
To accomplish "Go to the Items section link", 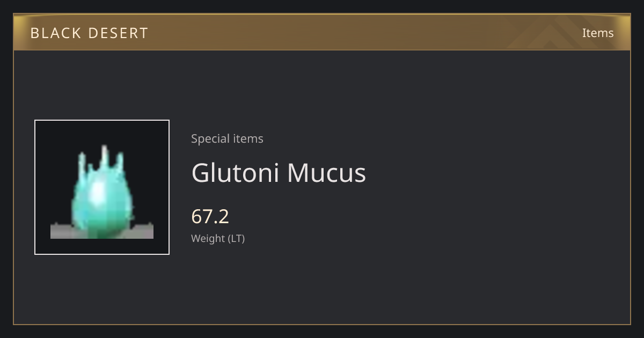I will (598, 33).
